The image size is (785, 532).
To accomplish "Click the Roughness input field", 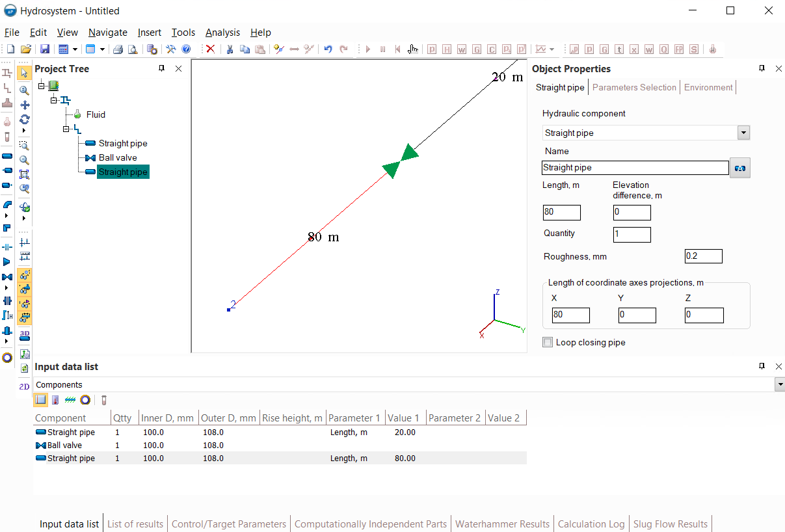I will coord(703,256).
